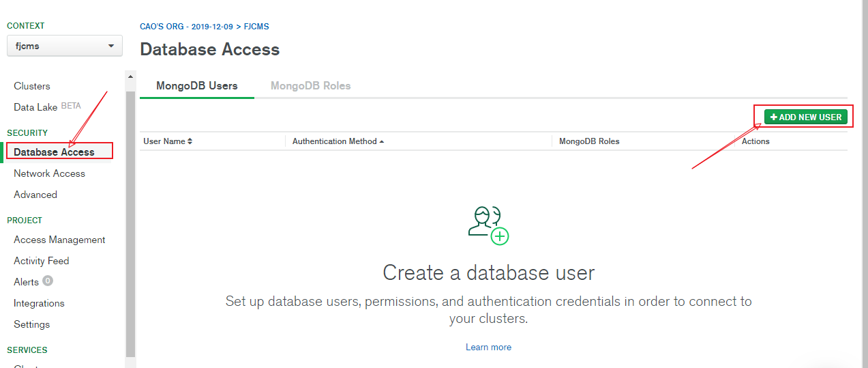Go to Network Access

coord(49,173)
